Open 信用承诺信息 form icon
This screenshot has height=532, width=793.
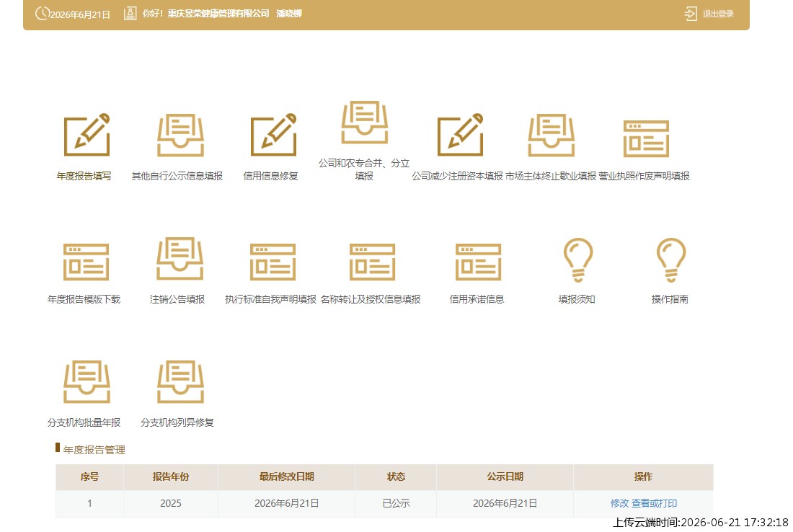point(479,262)
